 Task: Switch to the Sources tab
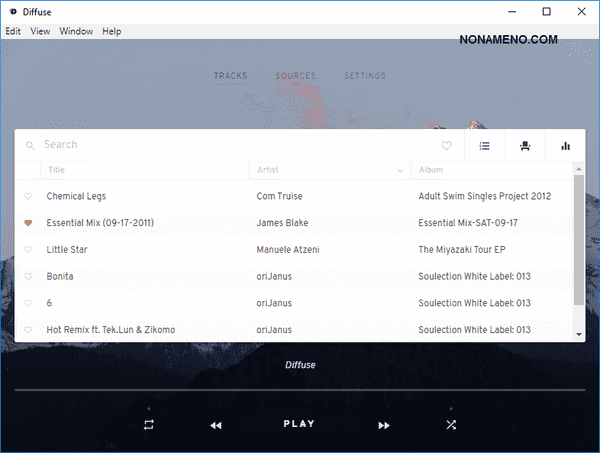pyautogui.click(x=295, y=76)
